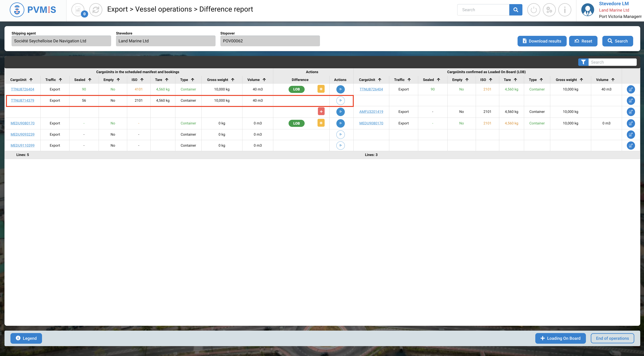Click red plus icon for AMFU3201419
The image size is (644, 356).
click(x=321, y=111)
